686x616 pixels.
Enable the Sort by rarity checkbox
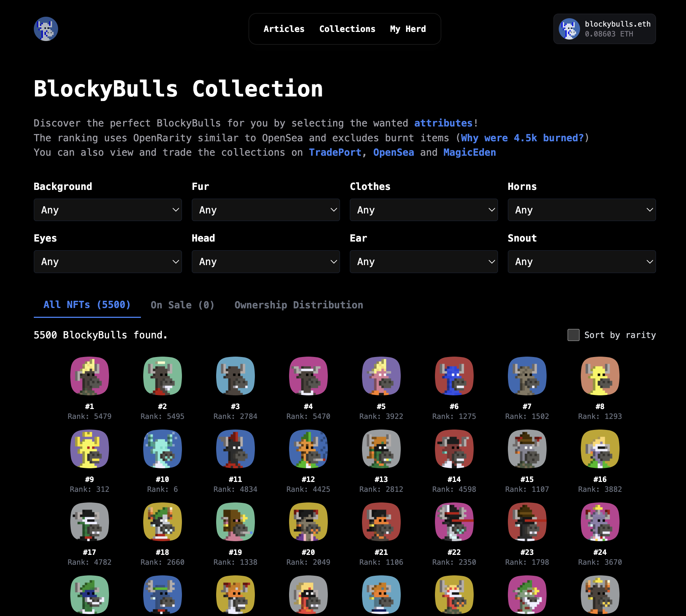click(573, 335)
